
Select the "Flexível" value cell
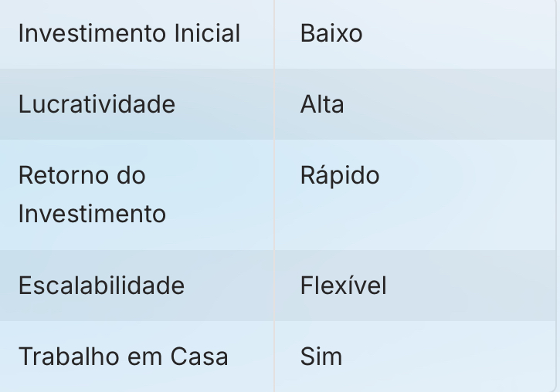point(343,286)
